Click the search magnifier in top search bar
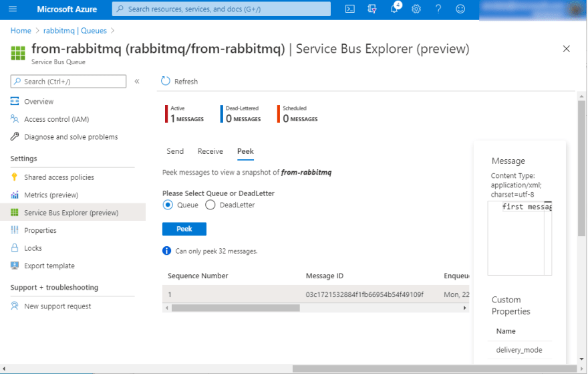Screen dimensions: 588x374 (x=120, y=9)
